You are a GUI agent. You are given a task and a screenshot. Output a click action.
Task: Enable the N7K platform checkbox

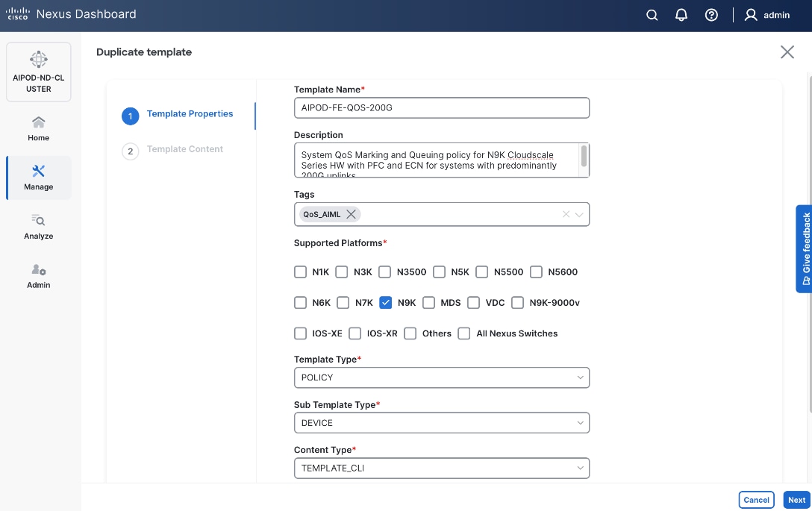click(x=343, y=302)
